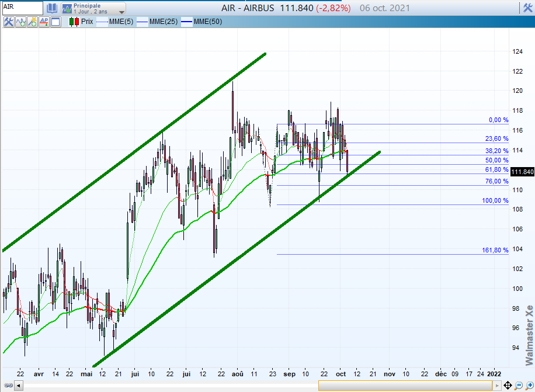Click the 2022 label on time axis
Viewport: 535px width, 392px height.
(x=494, y=374)
